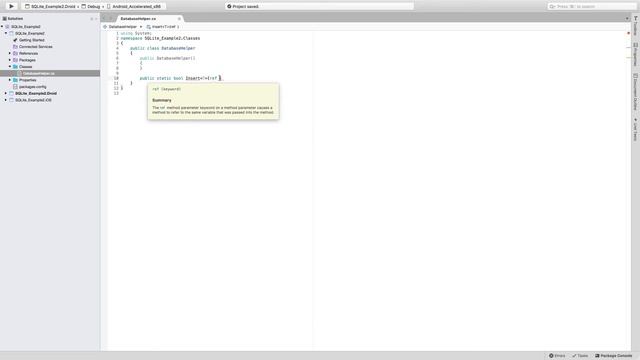This screenshot has height=360, width=640.
Task: Change the Debug build configuration
Action: click(x=91, y=7)
